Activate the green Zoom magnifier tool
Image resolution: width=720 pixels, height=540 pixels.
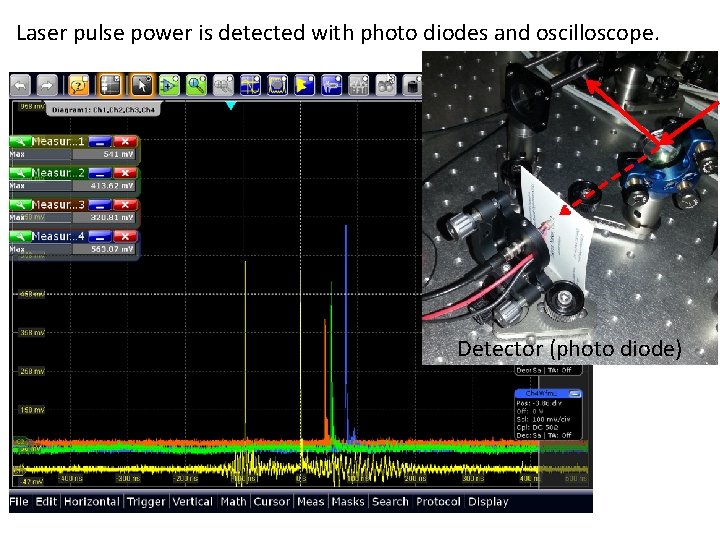point(197,85)
